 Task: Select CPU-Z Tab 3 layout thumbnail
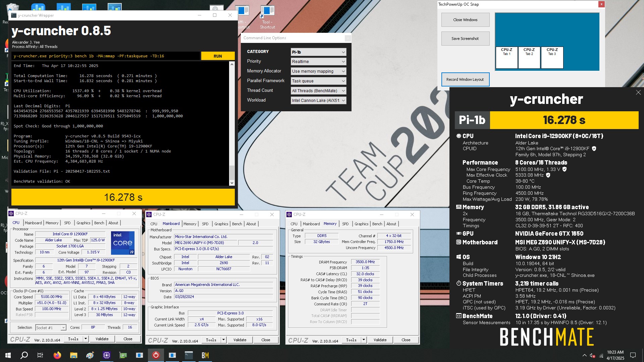click(x=552, y=58)
